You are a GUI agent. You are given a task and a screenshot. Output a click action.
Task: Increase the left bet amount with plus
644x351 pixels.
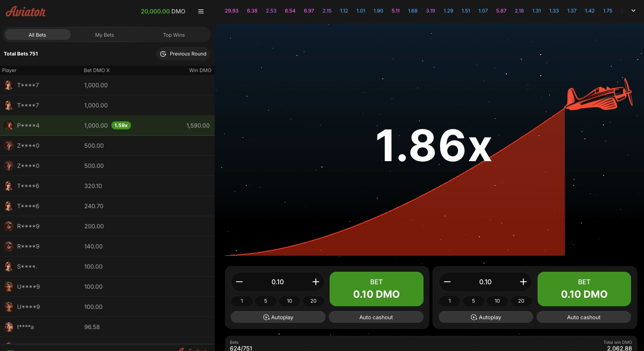(316, 282)
